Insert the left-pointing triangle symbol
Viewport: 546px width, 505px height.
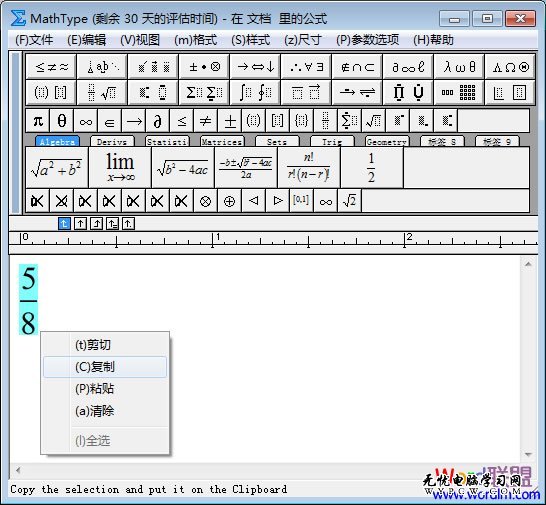click(x=254, y=201)
